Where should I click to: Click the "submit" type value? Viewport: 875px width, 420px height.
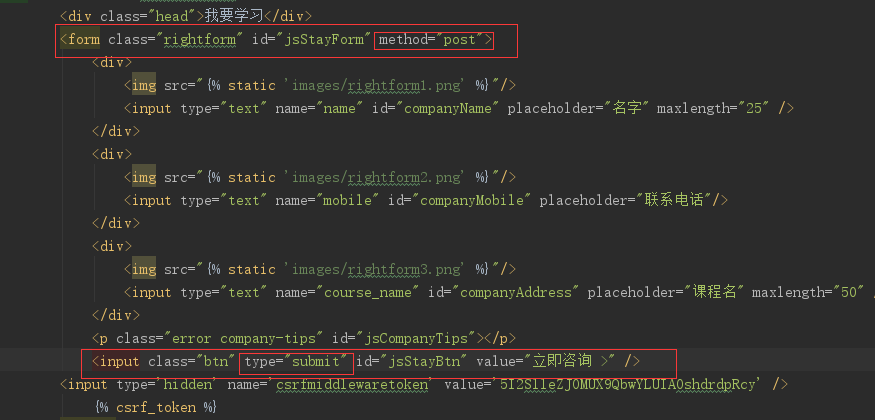316,361
